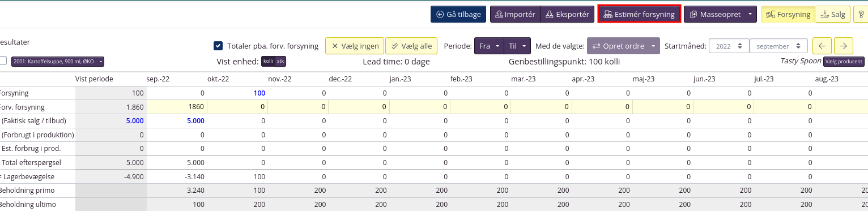Image resolution: width=868 pixels, height=212 pixels.
Task: Tick the checkbox beside product 2001 Kartoffelsuppe
Action: (x=3, y=61)
